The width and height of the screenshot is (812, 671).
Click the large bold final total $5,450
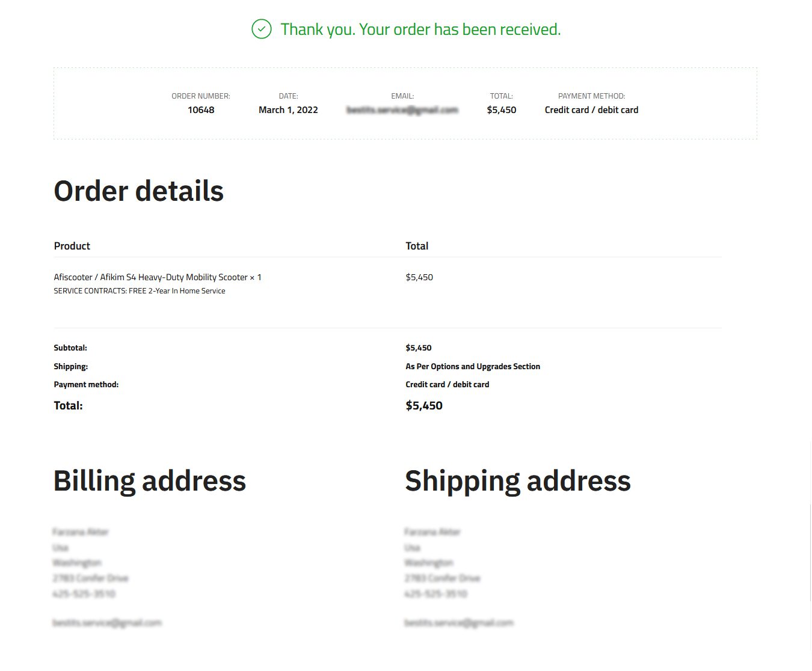point(424,406)
